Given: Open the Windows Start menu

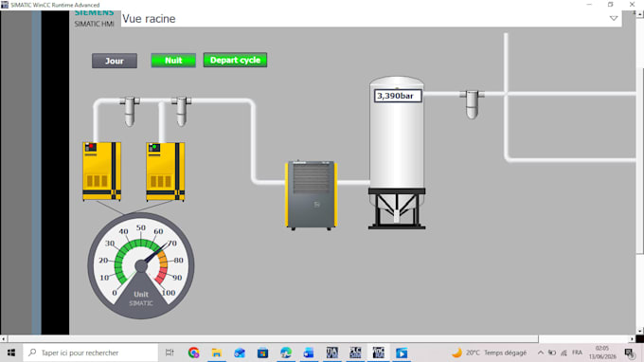Looking at the screenshot, I should tap(11, 353).
